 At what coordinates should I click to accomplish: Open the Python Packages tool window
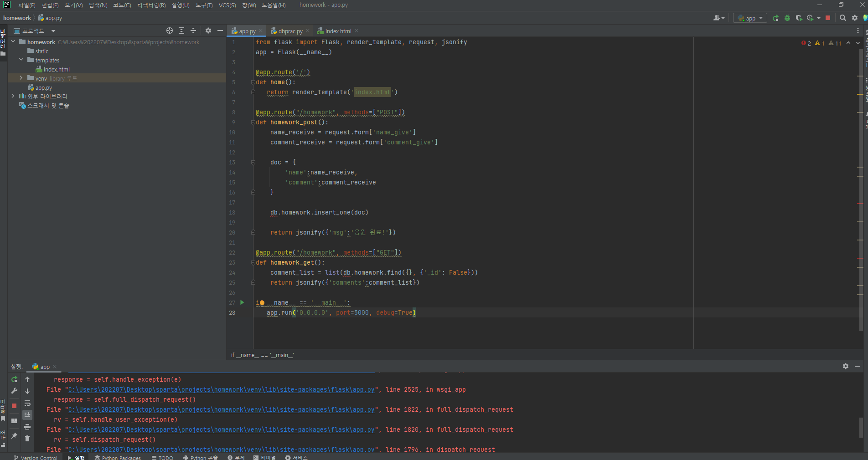pyautogui.click(x=118, y=457)
